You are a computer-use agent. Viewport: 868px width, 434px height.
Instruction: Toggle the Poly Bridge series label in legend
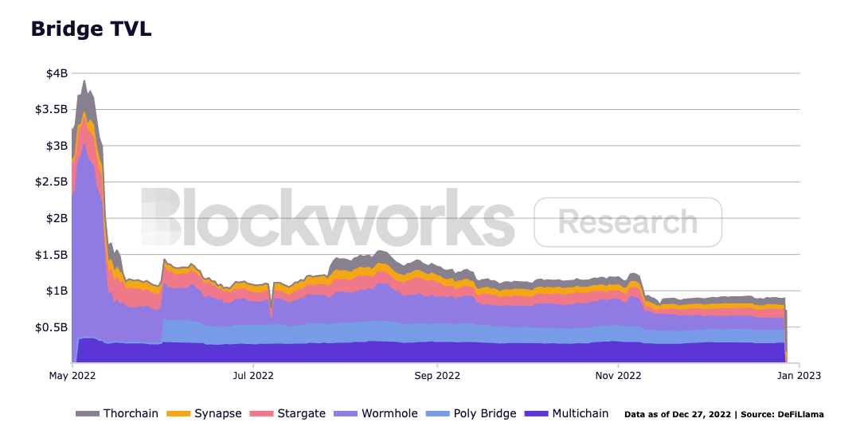pos(484,414)
